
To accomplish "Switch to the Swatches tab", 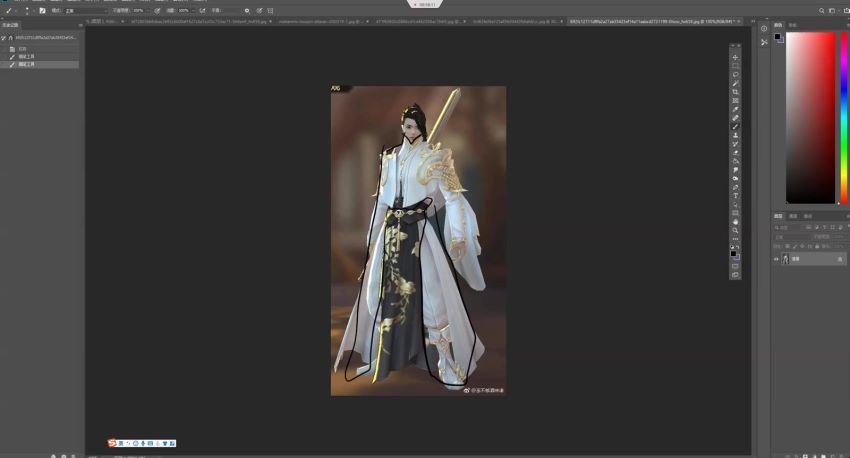I will (x=793, y=25).
